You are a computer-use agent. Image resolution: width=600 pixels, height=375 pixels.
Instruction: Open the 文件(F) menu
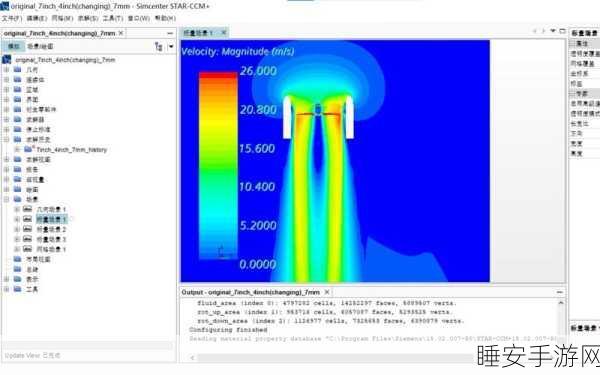pos(11,18)
